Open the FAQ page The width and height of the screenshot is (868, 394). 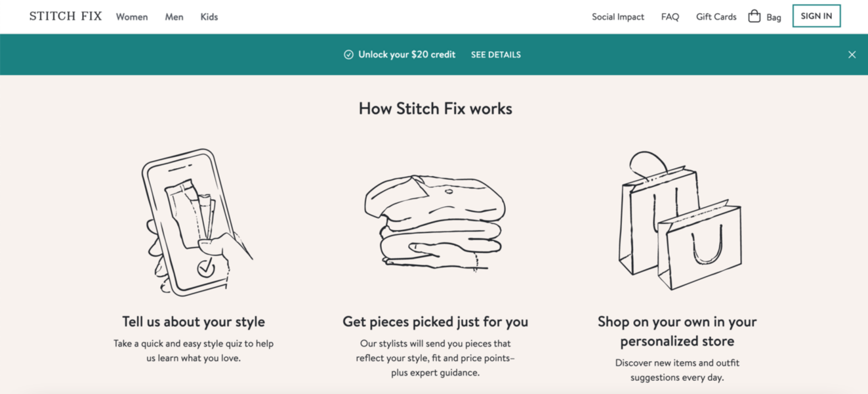pyautogui.click(x=669, y=16)
